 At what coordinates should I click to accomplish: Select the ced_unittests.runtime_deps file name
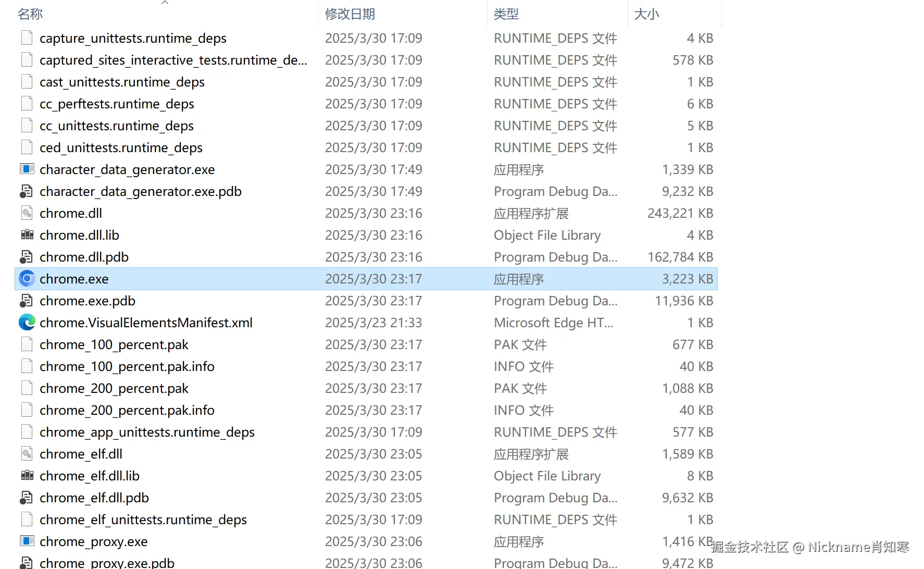(x=121, y=148)
